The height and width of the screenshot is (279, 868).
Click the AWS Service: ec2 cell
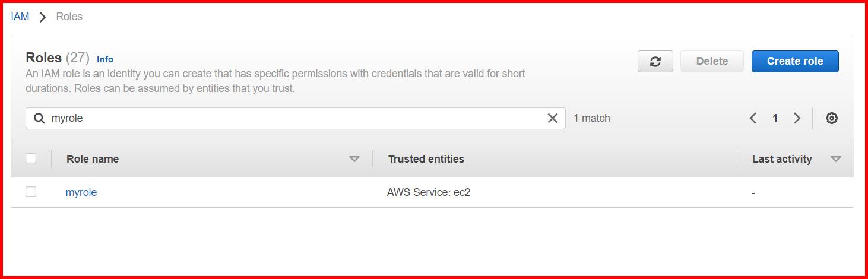click(x=429, y=192)
